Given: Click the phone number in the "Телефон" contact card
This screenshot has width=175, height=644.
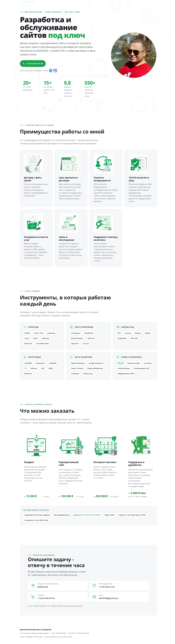Looking at the screenshot, I should pyautogui.click(x=46, y=598).
